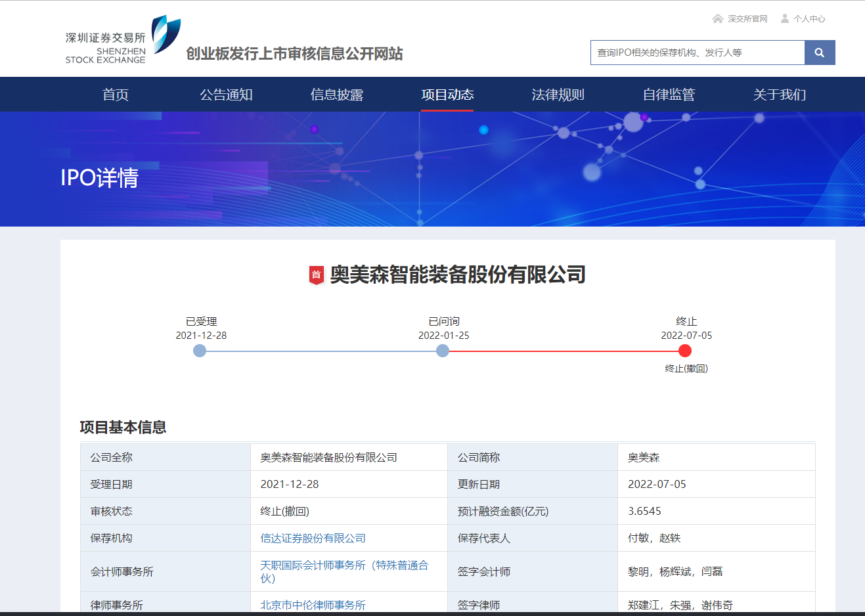The width and height of the screenshot is (865, 616).
Task: Click the Shenzhen Stock Exchange logo
Action: pos(123,40)
